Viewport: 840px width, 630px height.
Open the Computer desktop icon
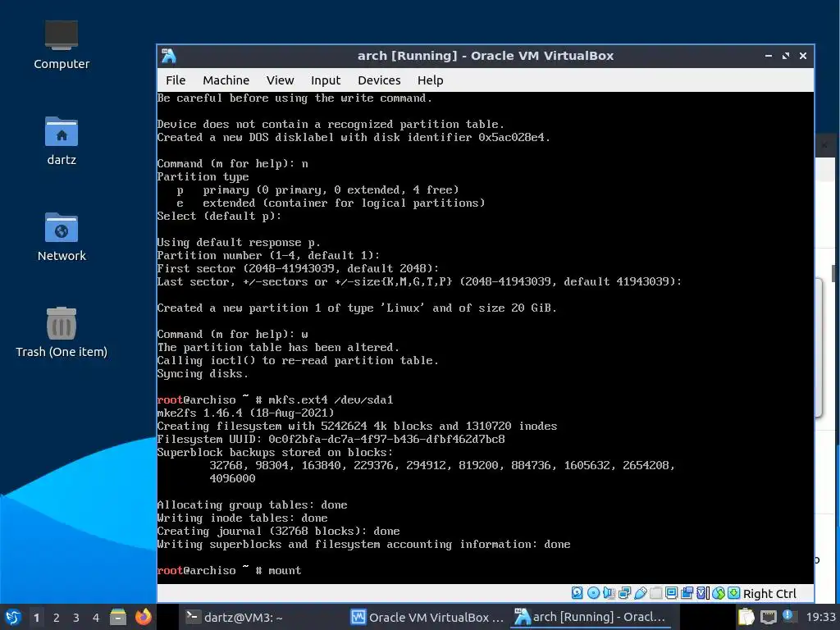click(62, 45)
